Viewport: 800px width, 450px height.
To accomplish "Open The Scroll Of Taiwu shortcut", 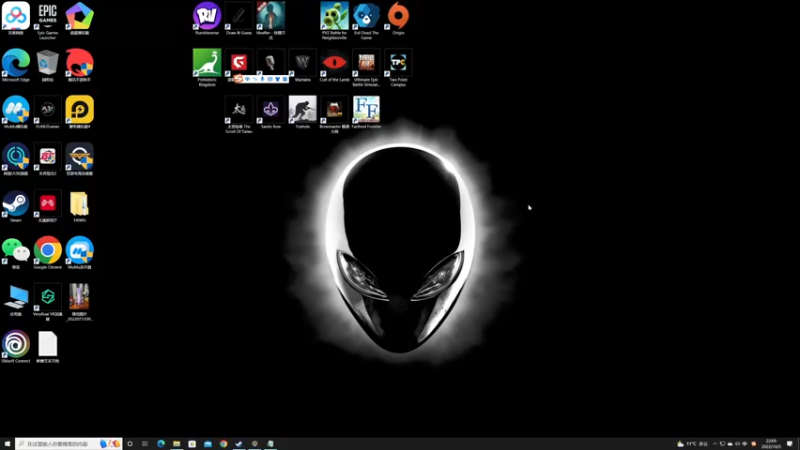I will point(239,114).
